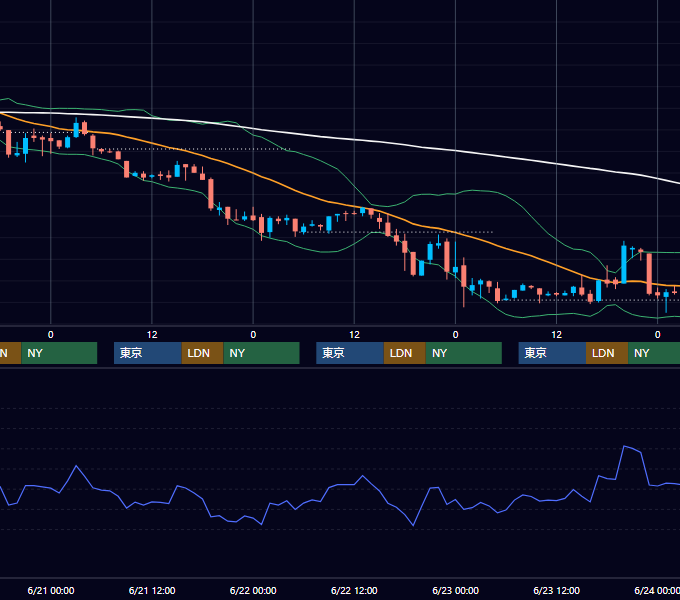Click the '6/21 12:00' time axis label
Viewport: 680px width, 600px height.
(x=152, y=590)
